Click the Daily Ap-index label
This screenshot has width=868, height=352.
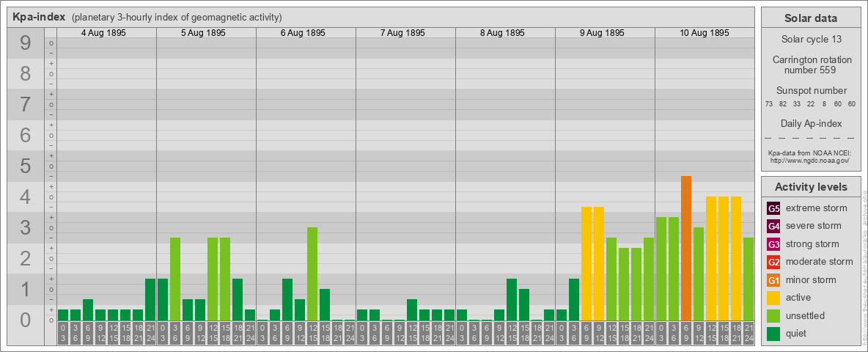[x=811, y=123]
